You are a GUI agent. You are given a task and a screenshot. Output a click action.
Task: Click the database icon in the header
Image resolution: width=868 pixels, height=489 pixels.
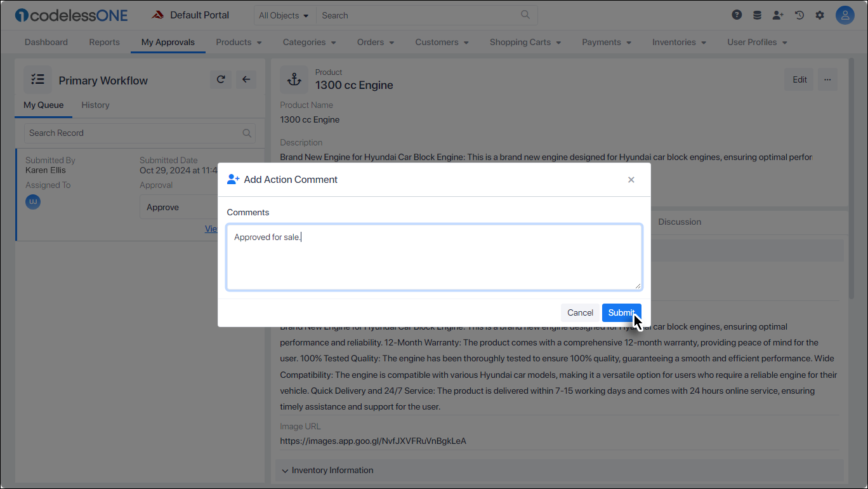click(757, 14)
